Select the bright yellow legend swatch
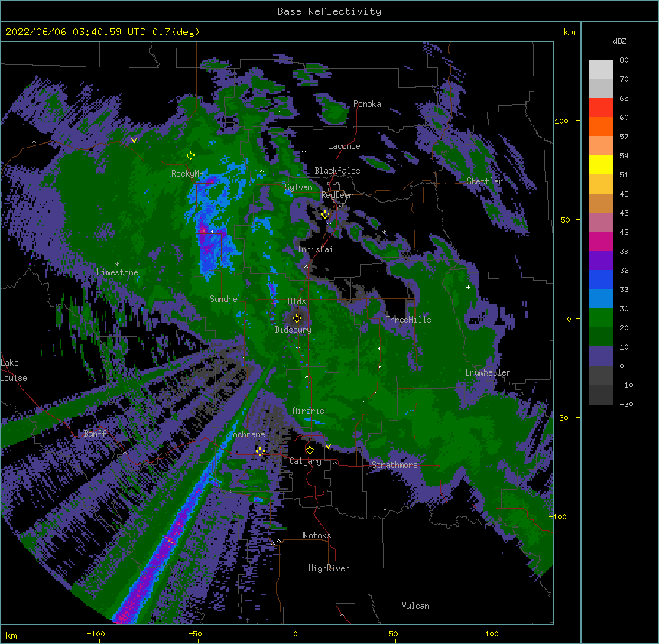This screenshot has width=659, height=644. click(x=601, y=165)
